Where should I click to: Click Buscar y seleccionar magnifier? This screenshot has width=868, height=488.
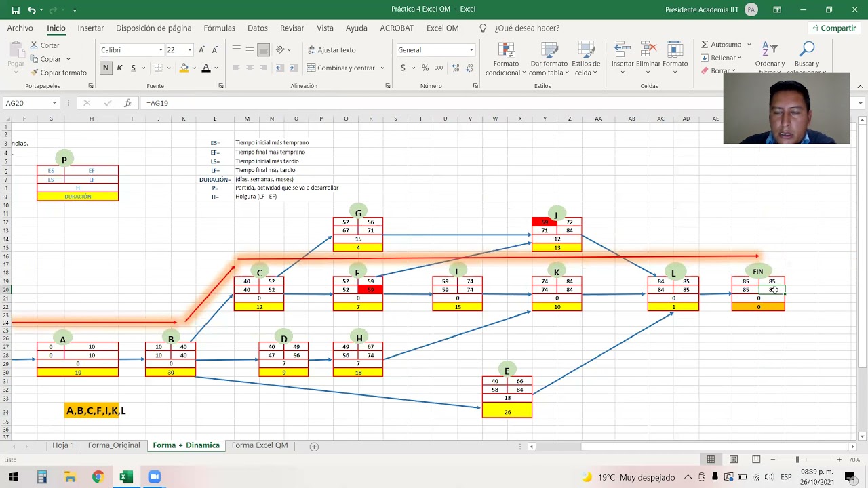pos(807,50)
